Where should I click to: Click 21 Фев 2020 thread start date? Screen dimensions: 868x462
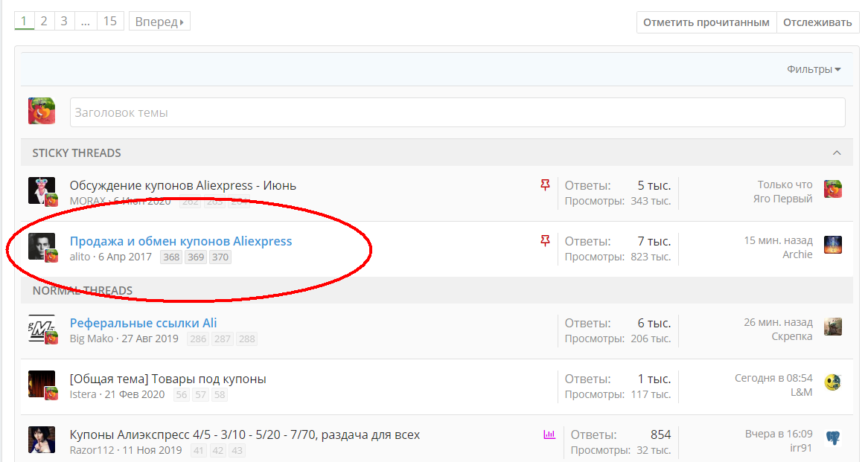pyautogui.click(x=135, y=394)
